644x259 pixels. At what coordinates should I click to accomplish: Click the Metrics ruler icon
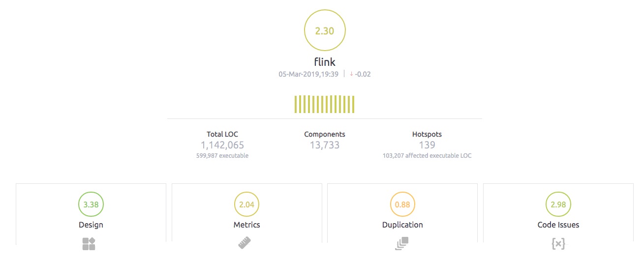pyautogui.click(x=245, y=244)
